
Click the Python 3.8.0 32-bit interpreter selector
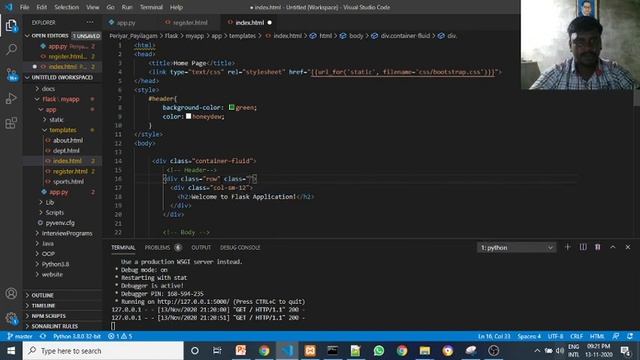click(77, 336)
